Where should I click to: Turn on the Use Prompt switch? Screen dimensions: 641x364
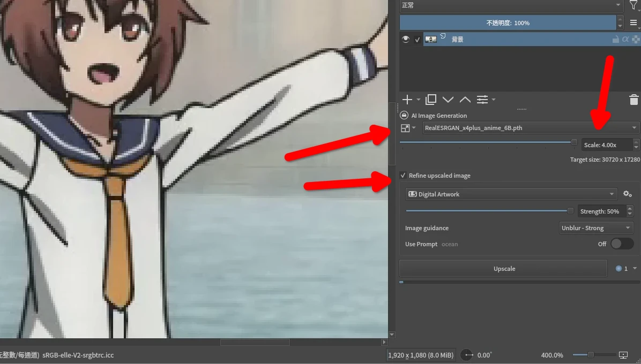click(622, 244)
